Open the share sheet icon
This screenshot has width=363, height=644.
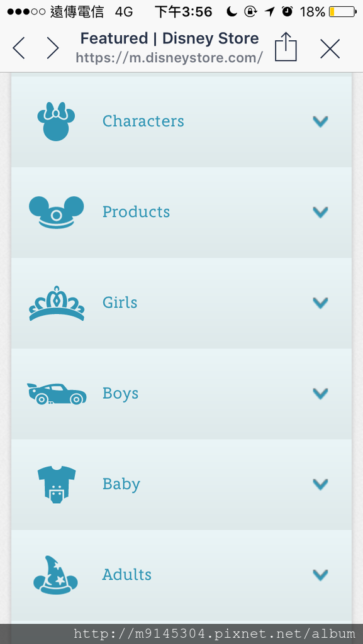point(286,48)
